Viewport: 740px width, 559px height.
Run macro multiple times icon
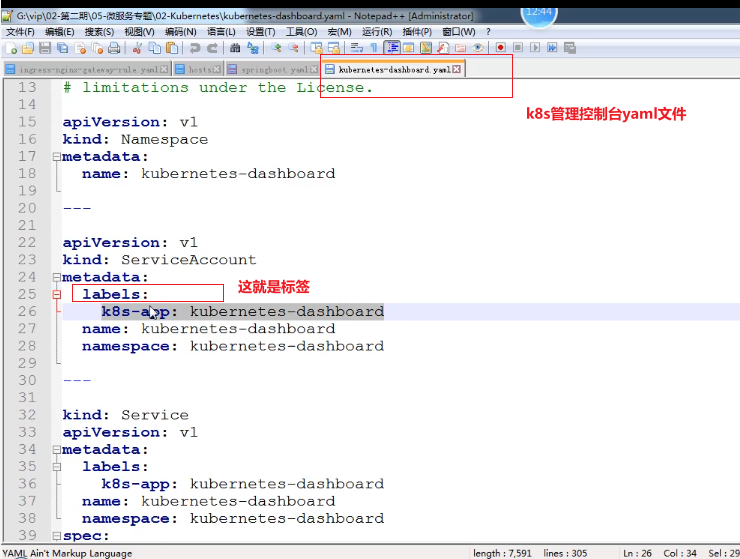point(552,48)
